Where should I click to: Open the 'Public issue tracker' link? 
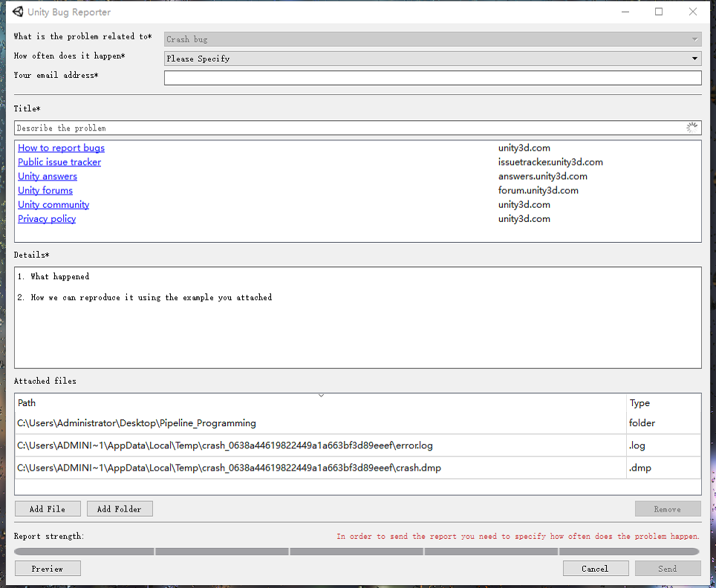[59, 162]
